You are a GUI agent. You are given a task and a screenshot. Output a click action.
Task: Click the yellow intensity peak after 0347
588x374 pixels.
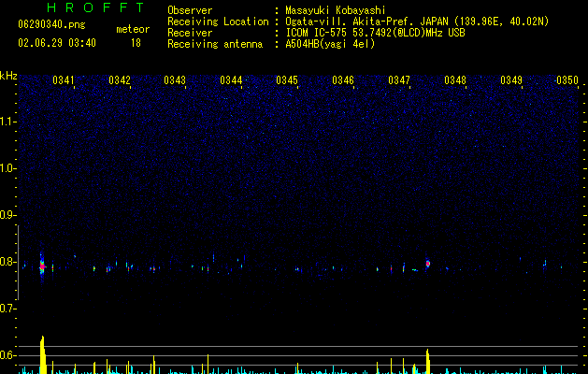(427, 361)
